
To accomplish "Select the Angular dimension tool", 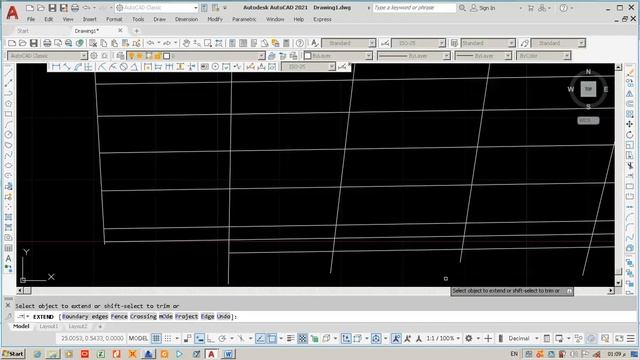I will click(134, 67).
